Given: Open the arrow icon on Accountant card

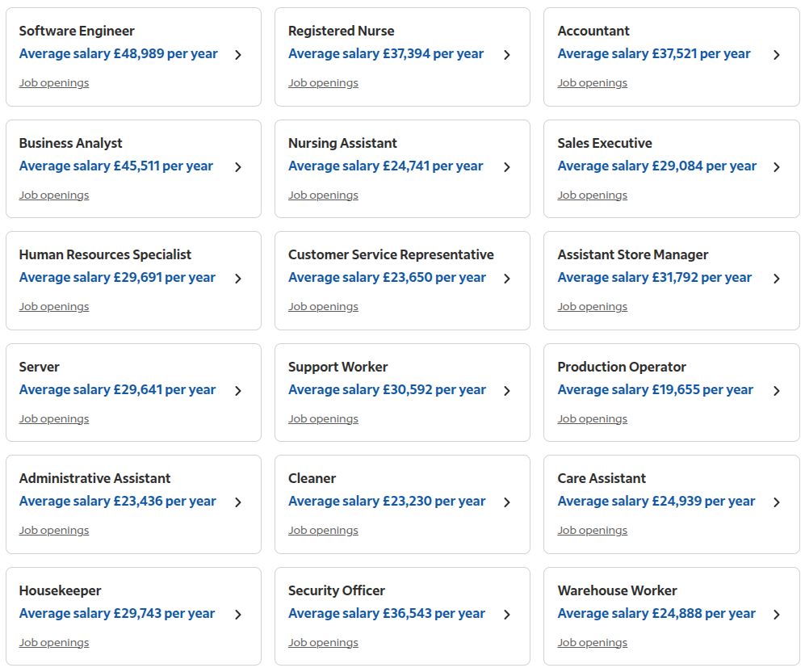Looking at the screenshot, I should 776,55.
